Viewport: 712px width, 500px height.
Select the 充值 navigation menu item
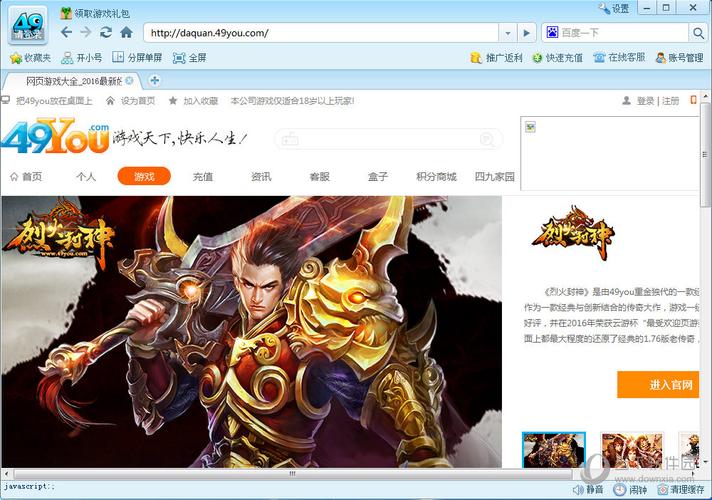coord(203,176)
